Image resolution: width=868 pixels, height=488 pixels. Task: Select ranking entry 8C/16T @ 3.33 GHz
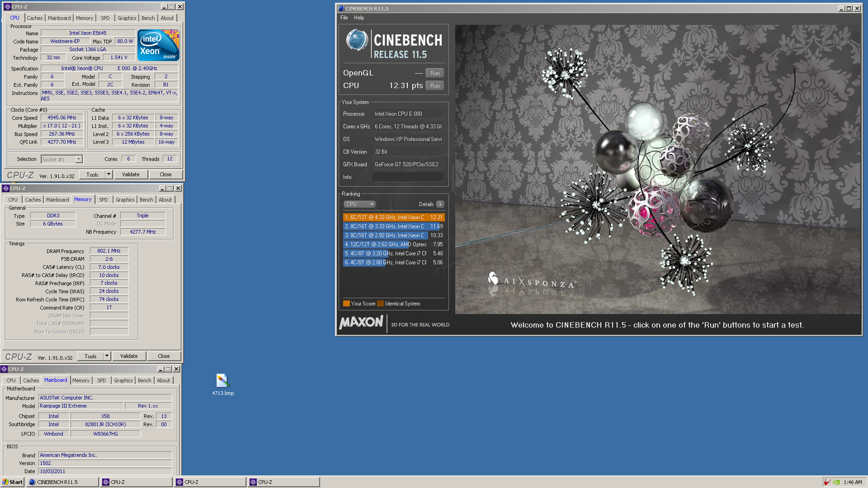coord(394,226)
